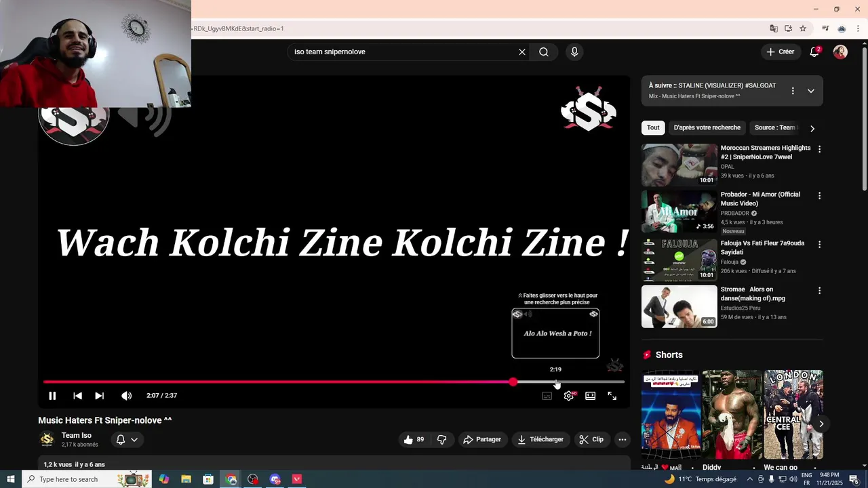Clear the YouTube search text
Viewport: 868px width, 488px height.
pos(522,52)
